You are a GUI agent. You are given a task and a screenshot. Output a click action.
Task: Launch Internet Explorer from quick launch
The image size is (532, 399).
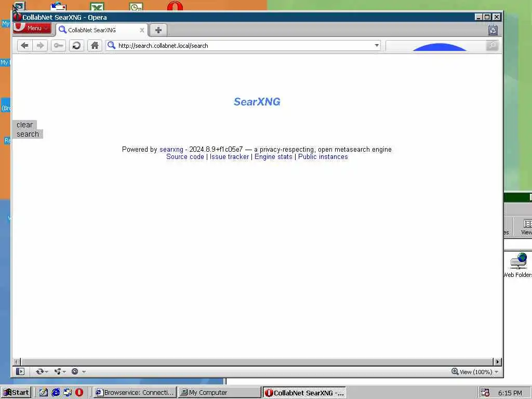pyautogui.click(x=56, y=393)
